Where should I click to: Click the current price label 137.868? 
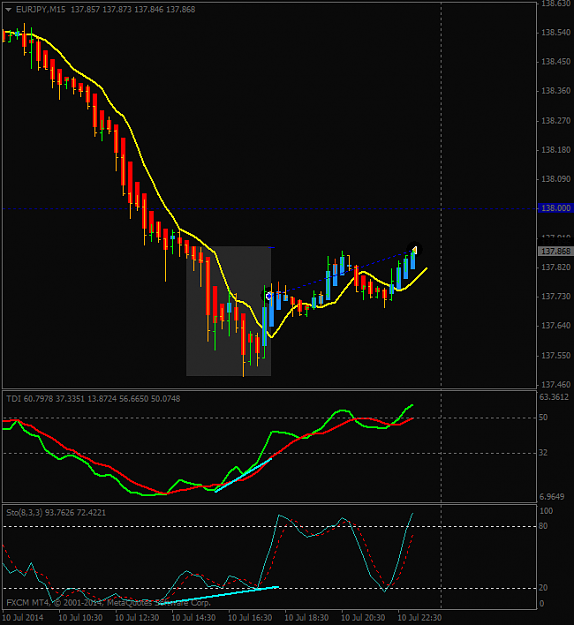point(556,251)
